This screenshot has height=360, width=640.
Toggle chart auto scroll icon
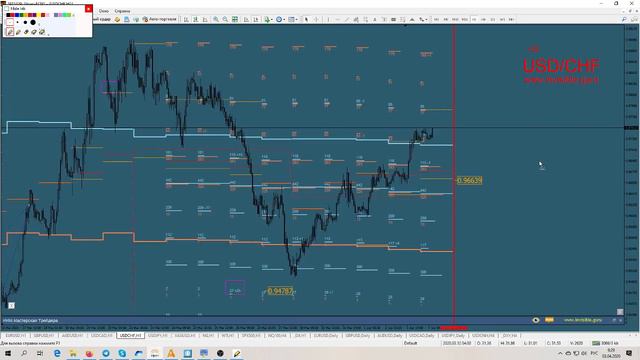(x=246, y=19)
